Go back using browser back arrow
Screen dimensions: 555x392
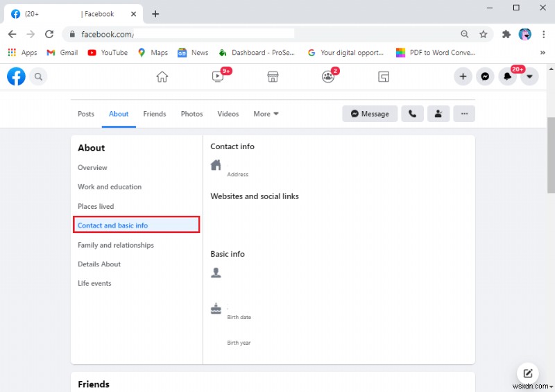[12, 34]
